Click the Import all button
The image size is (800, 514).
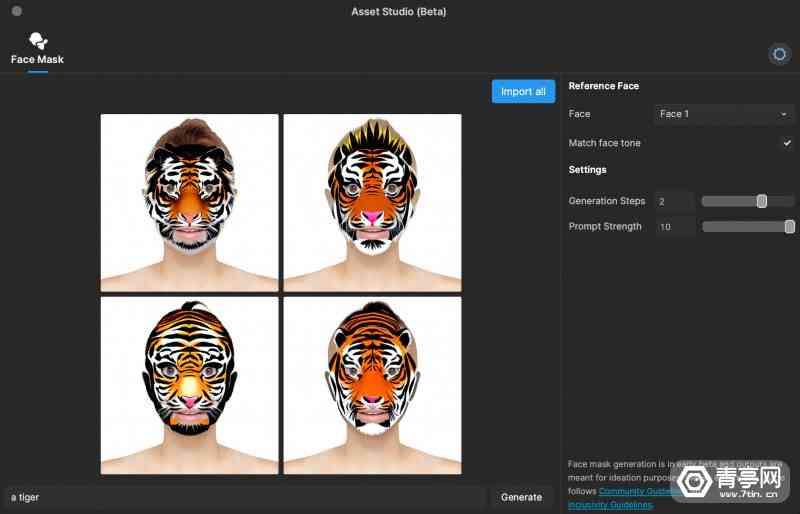click(523, 91)
